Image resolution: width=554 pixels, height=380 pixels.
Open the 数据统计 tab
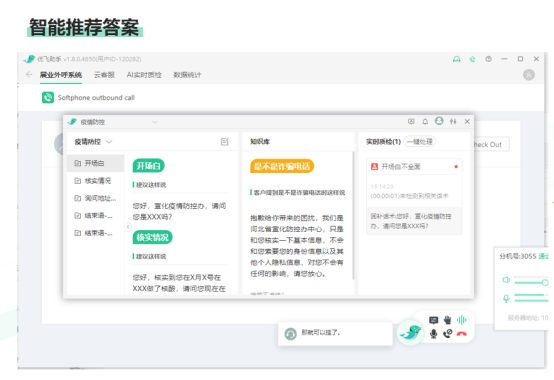click(187, 75)
